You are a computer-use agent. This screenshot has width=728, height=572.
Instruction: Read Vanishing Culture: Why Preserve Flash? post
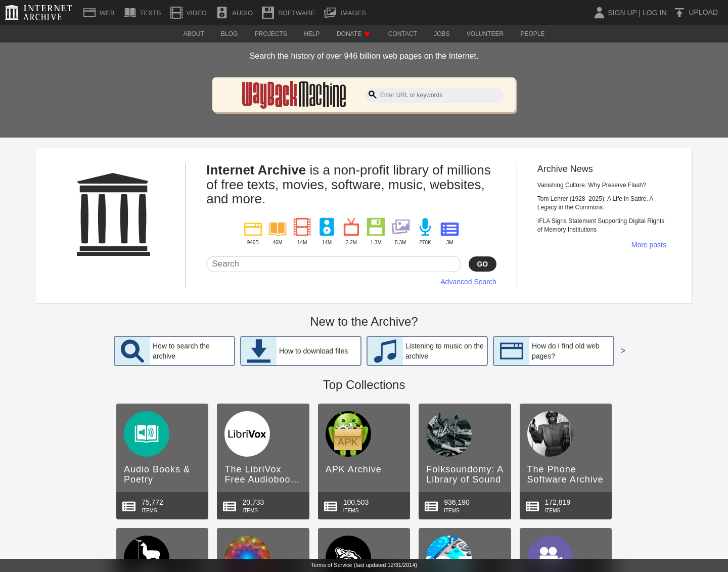click(591, 185)
